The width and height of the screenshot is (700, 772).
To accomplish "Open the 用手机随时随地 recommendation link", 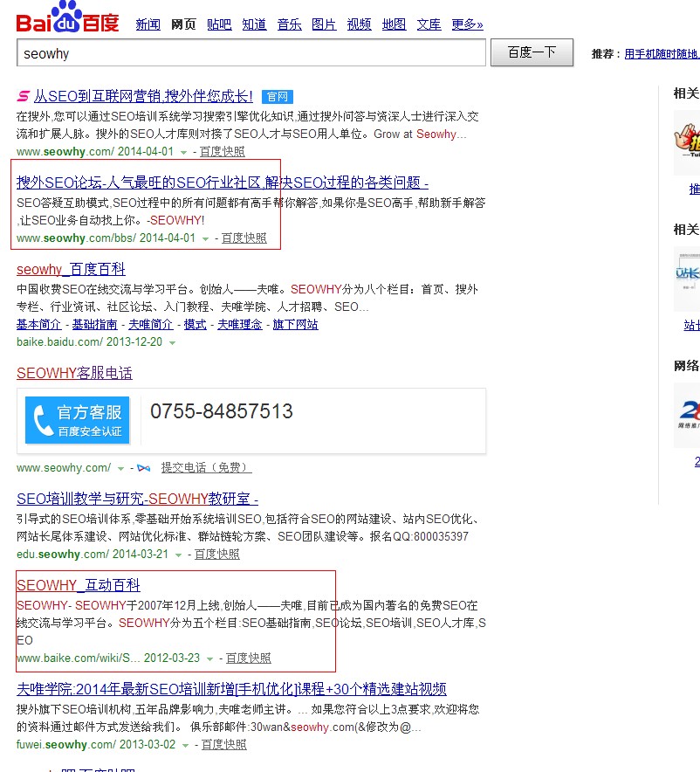I will [x=662, y=54].
